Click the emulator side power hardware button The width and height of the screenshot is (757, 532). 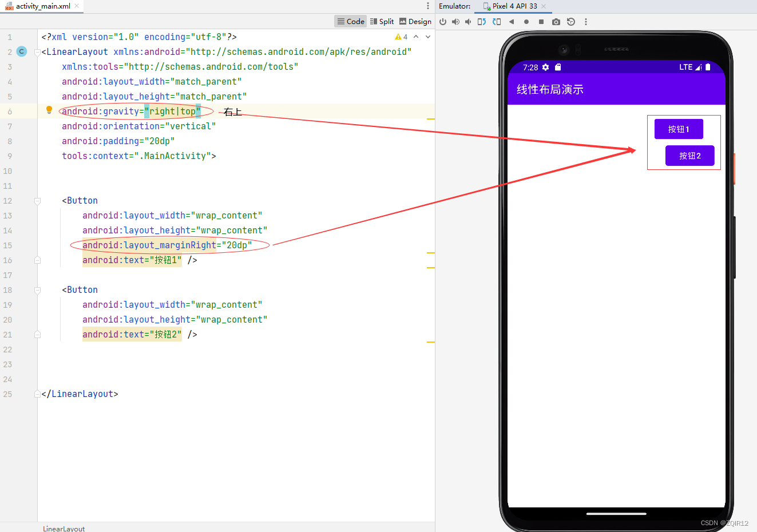pos(734,169)
